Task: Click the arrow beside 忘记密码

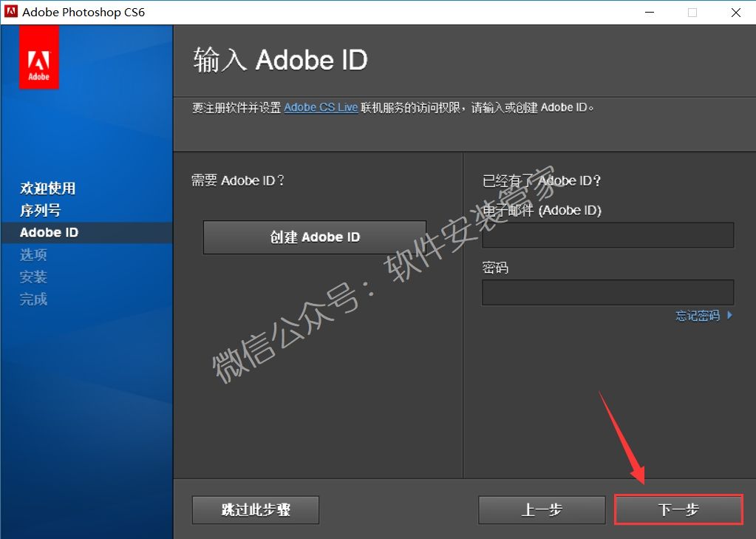Action: coord(730,316)
